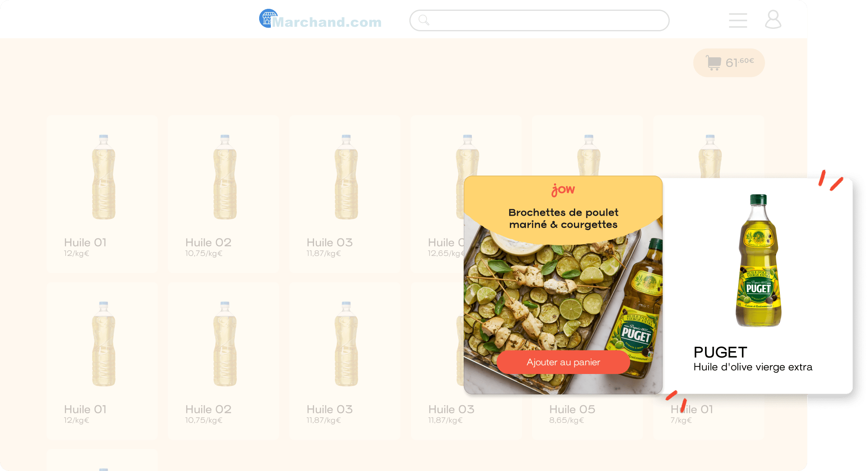This screenshot has width=868, height=471.
Task: Click the Brochettes de poulet mariné recipe title
Action: (563, 218)
